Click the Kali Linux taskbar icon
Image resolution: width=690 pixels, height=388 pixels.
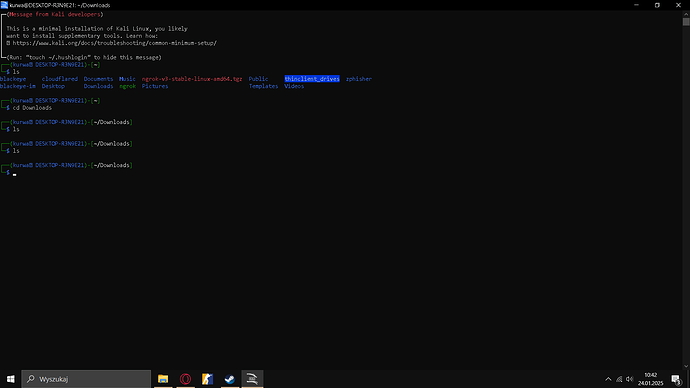pos(252,379)
